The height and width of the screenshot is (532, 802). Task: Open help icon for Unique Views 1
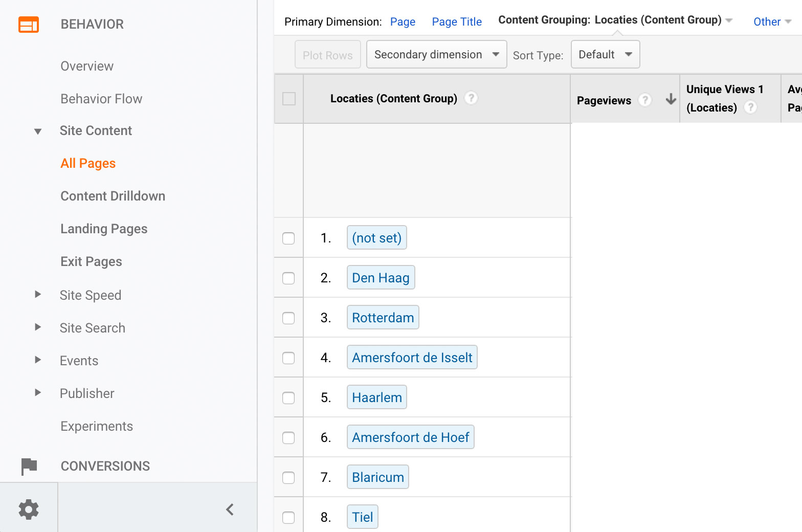click(750, 107)
